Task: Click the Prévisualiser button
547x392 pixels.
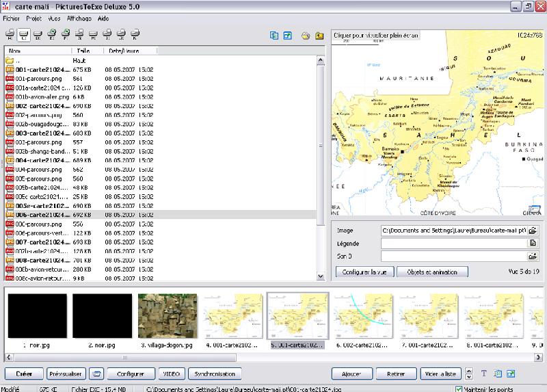Action: pos(66,374)
